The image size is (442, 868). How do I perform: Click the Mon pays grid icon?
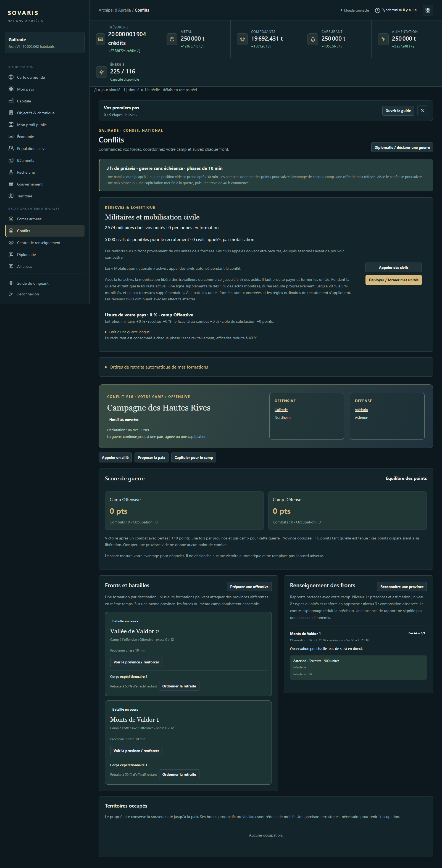click(11, 89)
